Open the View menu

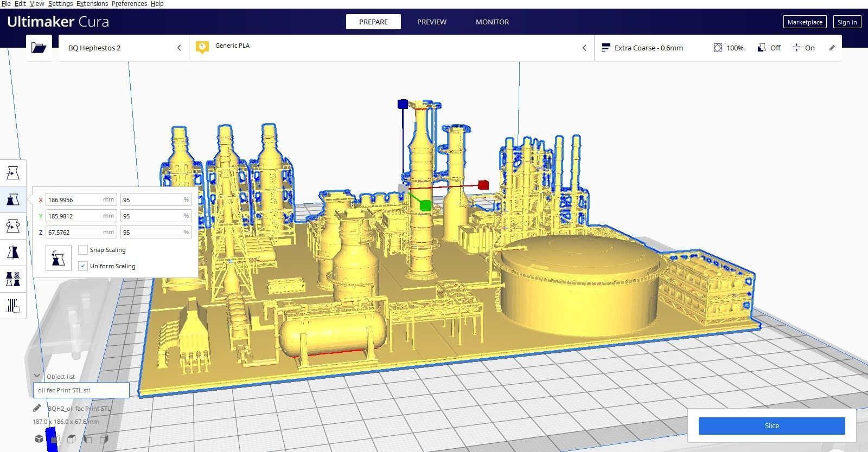pos(37,4)
